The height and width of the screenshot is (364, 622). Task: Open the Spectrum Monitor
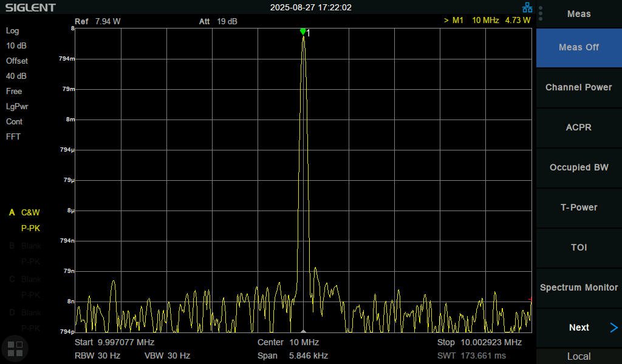[x=578, y=288]
